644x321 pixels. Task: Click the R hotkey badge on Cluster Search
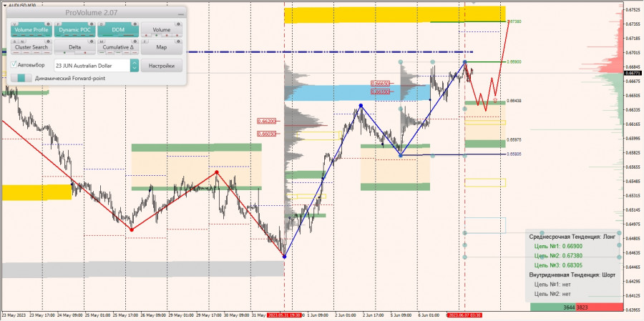coord(15,41)
